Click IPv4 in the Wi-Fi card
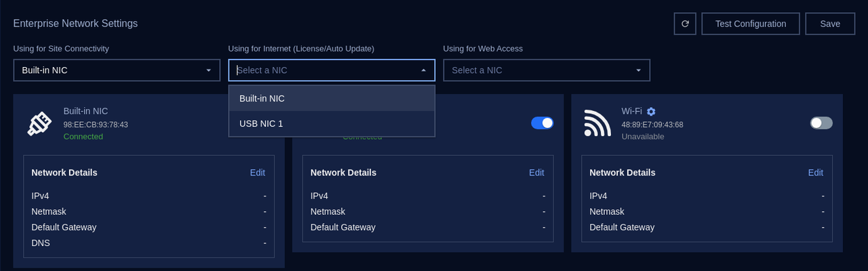 pyautogui.click(x=598, y=196)
